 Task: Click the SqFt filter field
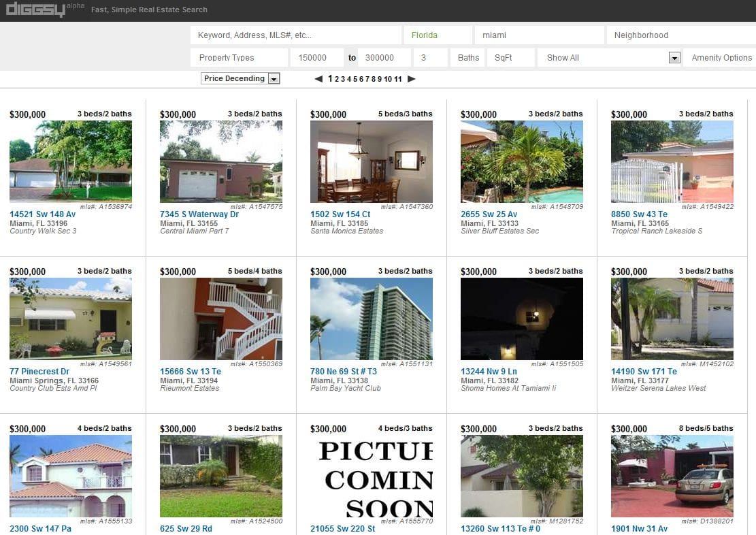(x=510, y=58)
